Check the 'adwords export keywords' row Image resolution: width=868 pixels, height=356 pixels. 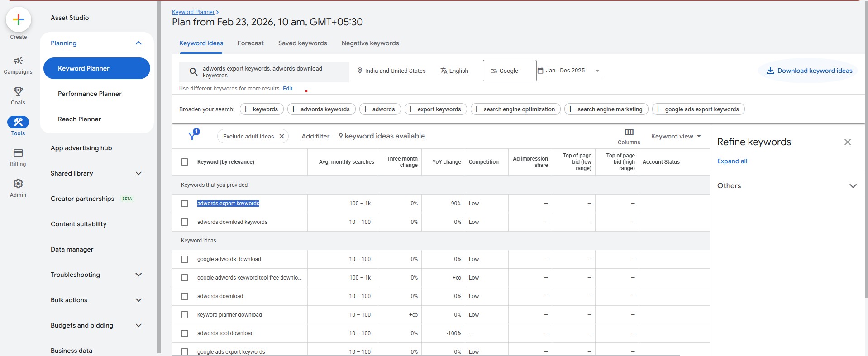(x=185, y=204)
